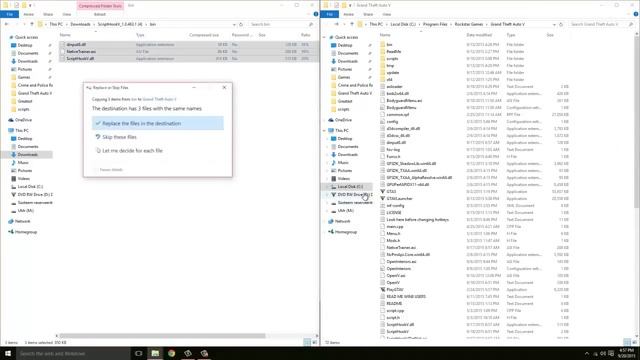This screenshot has height=360, width=640.
Task: Open Home tab in Grand Theft Auto V window
Action: tap(349, 14)
